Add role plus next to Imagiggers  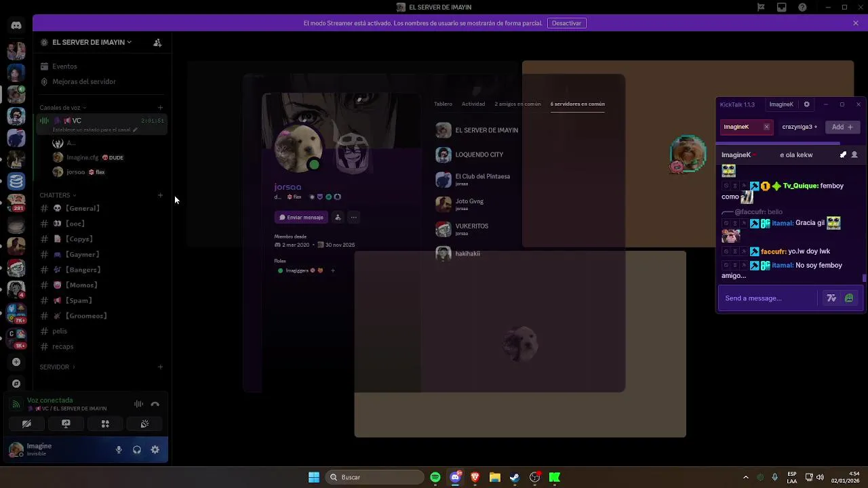click(332, 270)
